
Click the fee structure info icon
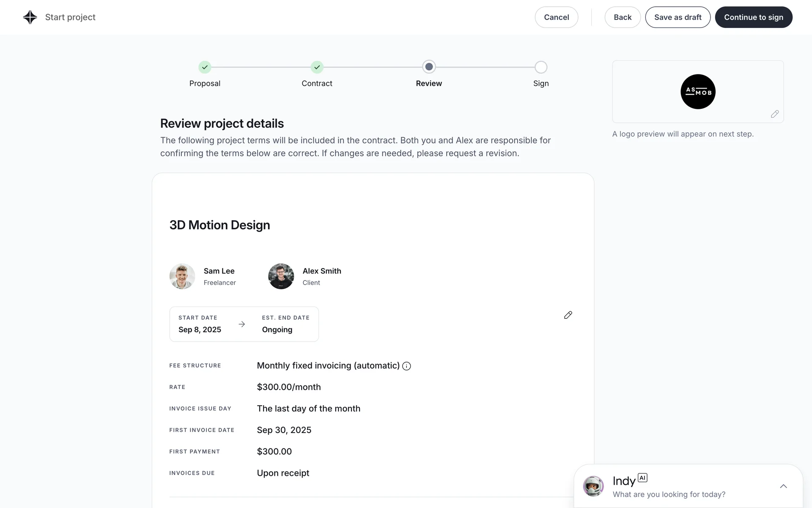(406, 366)
